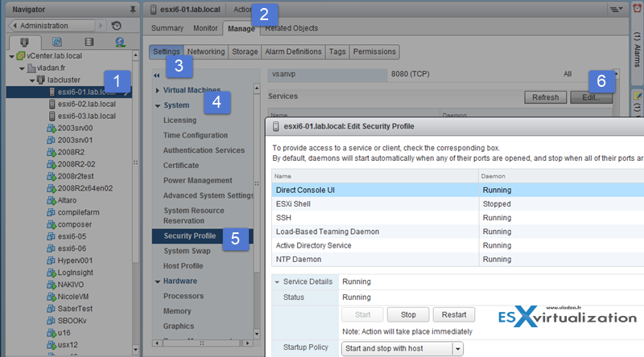The height and width of the screenshot is (357, 644).
Task: Select VMs and Templates inventory tab icon
Action: 56,42
